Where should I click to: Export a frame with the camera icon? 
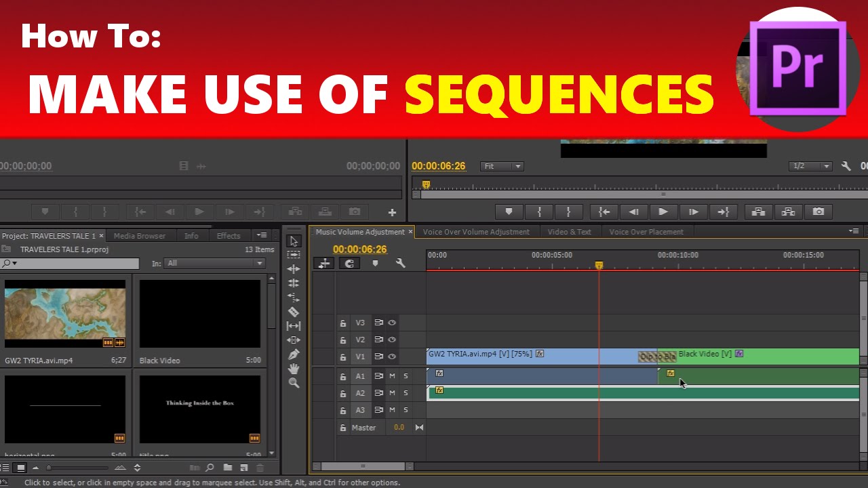coord(818,212)
